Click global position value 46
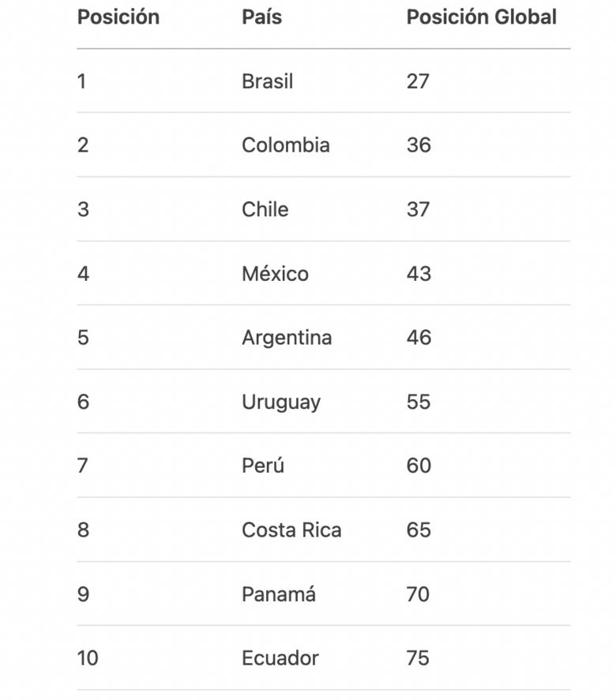Screen dimensions: 616x700 tap(419, 338)
